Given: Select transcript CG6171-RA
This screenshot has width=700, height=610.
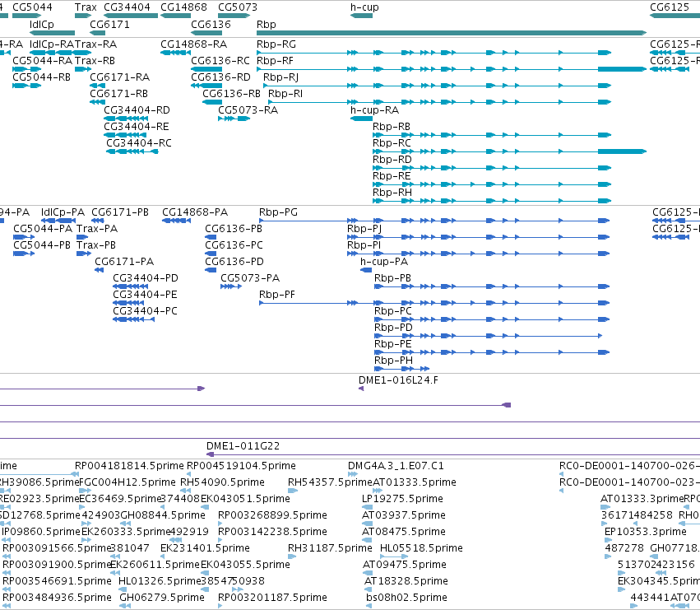Looking at the screenshot, I should [119, 77].
